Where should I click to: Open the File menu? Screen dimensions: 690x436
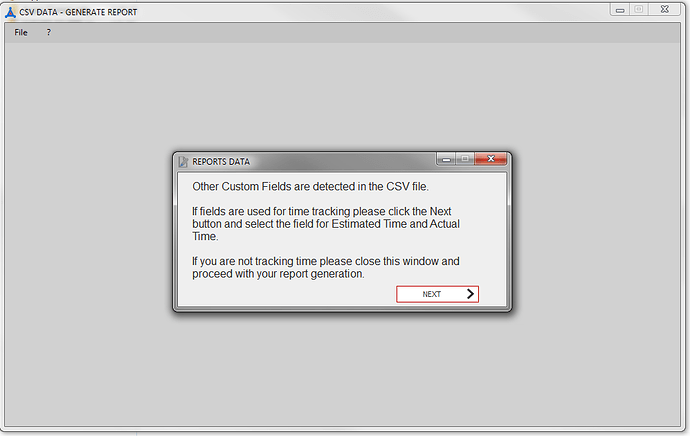pos(21,33)
